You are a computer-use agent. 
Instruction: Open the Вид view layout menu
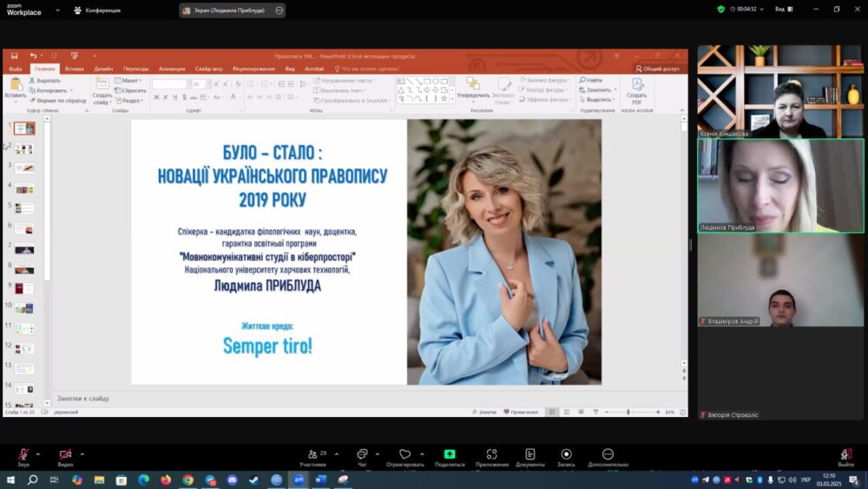coord(784,9)
